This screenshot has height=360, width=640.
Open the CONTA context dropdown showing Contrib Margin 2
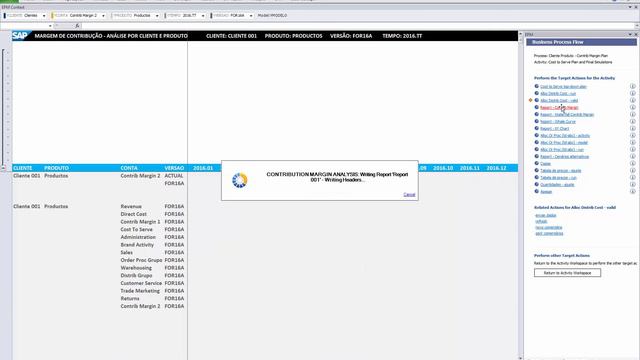103,16
